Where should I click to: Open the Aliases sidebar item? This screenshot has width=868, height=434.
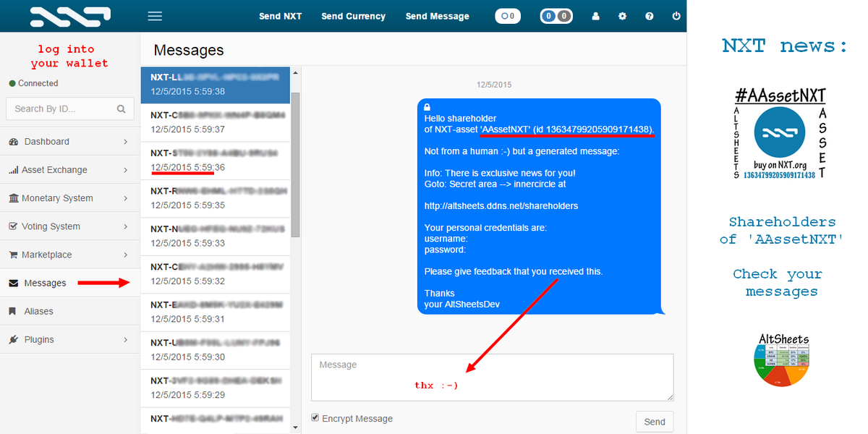point(70,311)
